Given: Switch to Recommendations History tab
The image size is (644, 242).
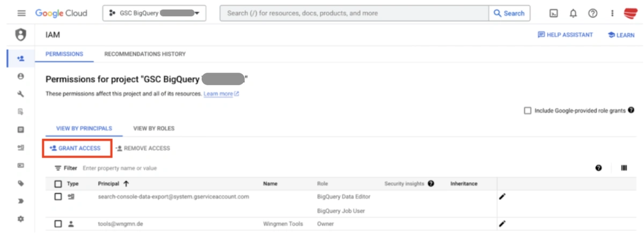Looking at the screenshot, I should (145, 54).
